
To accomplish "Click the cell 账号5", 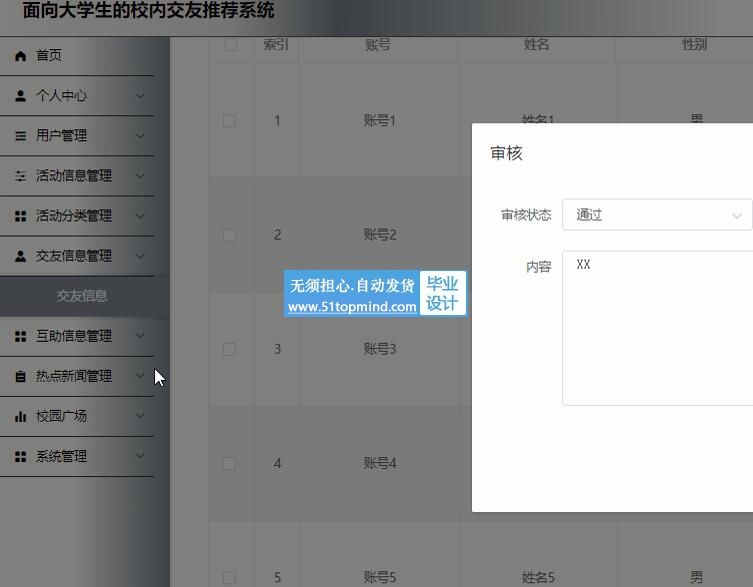I will pos(379,577).
